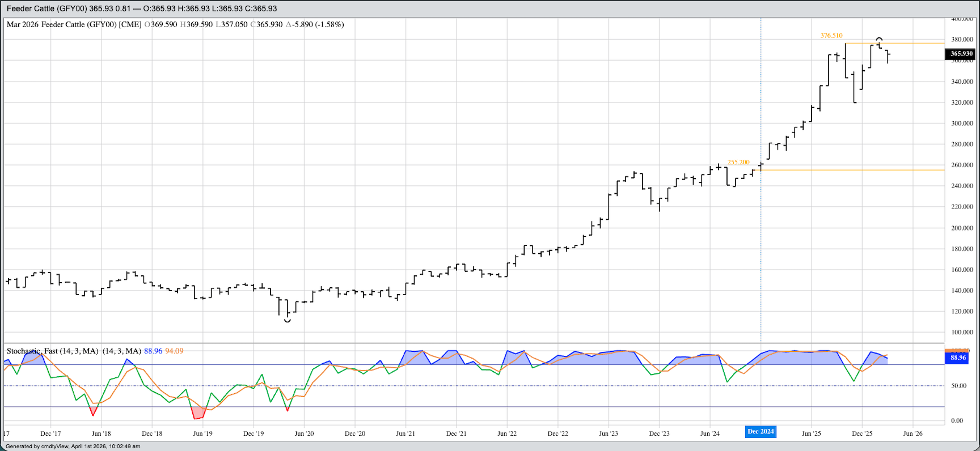Click the 300.000 price axis label
This screenshot has height=451, width=980.
962,124
